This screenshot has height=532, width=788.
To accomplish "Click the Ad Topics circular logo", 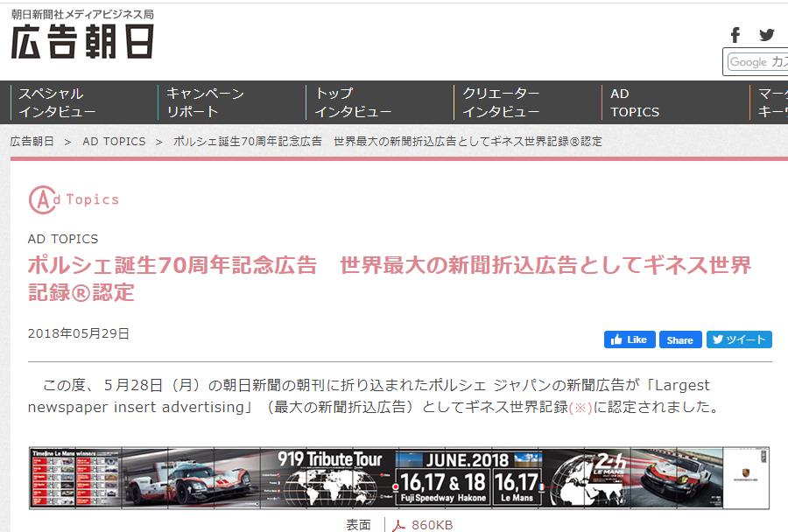I will pyautogui.click(x=74, y=199).
